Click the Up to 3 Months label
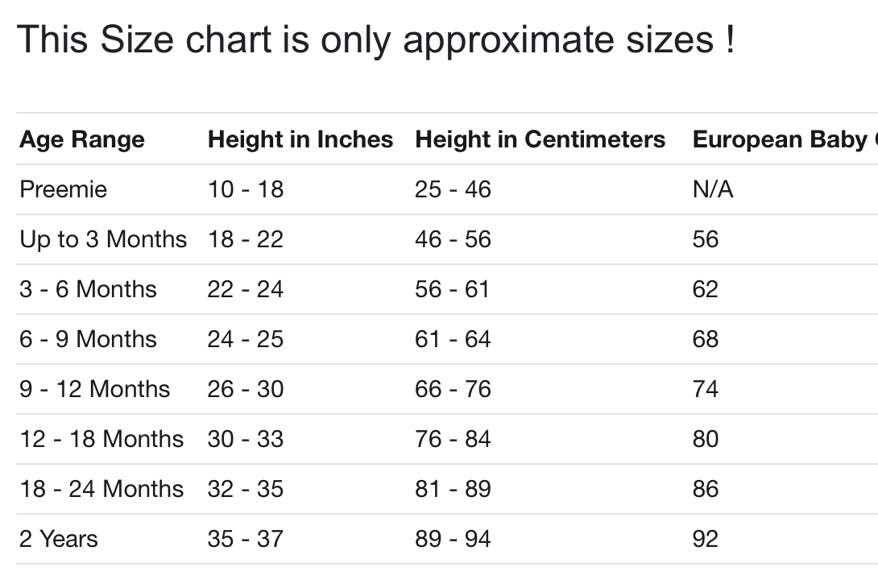 point(103,240)
